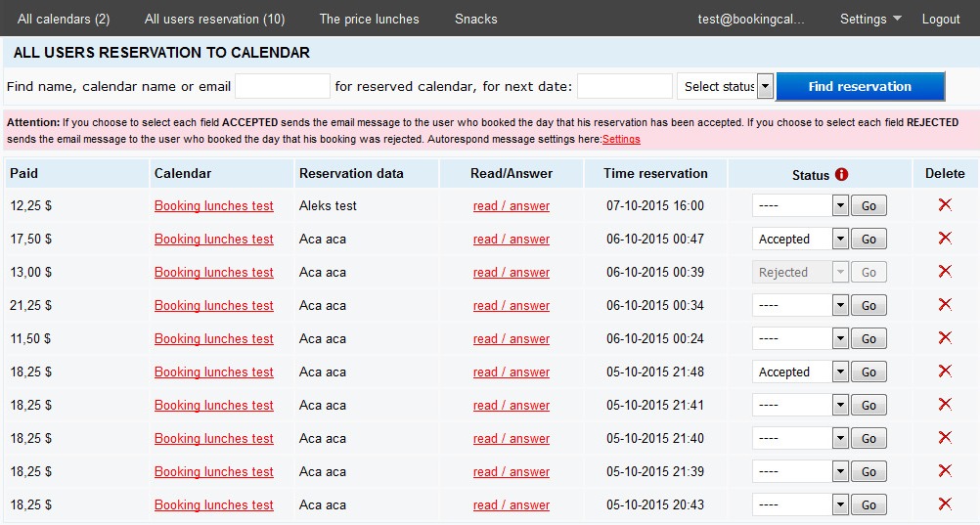Open the All calendars (2) tab
Viewport: 980px width, 525px height.
[64, 19]
